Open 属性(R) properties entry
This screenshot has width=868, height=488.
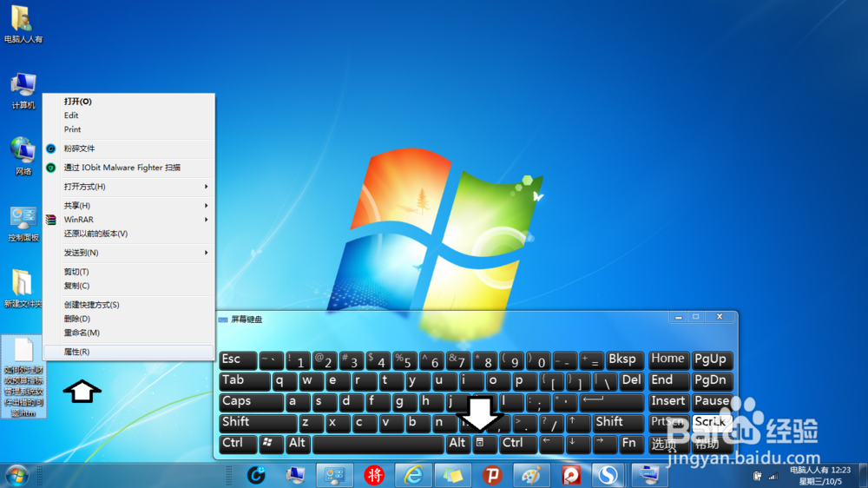click(x=128, y=352)
